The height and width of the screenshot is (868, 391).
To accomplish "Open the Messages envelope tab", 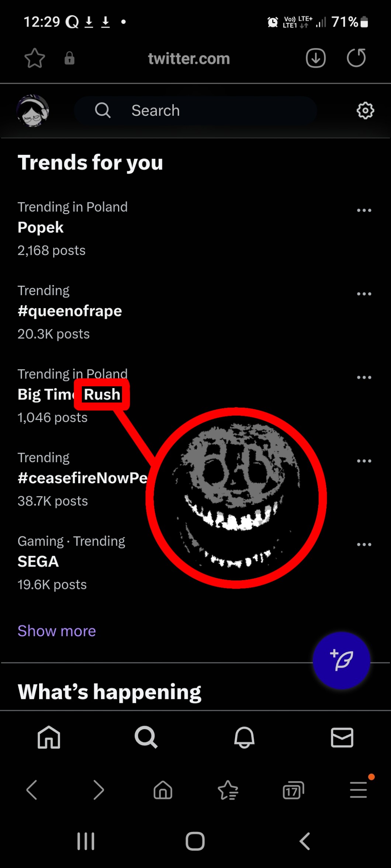I will point(342,738).
